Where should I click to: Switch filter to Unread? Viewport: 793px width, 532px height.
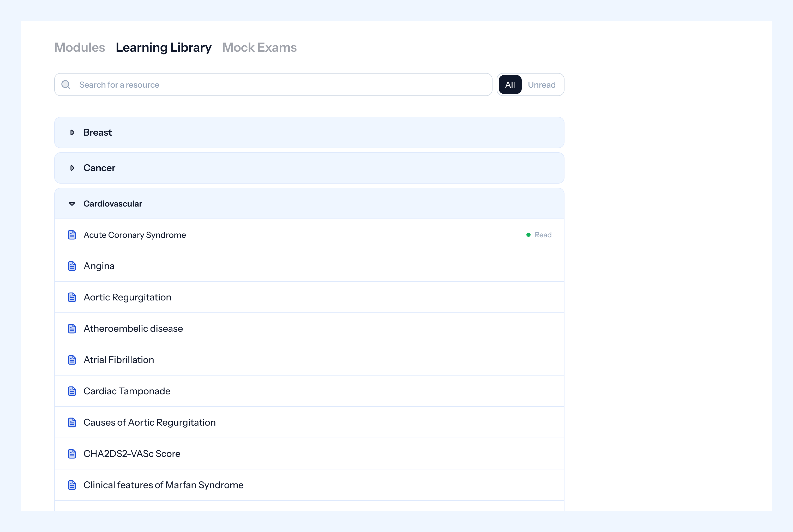[x=542, y=84]
